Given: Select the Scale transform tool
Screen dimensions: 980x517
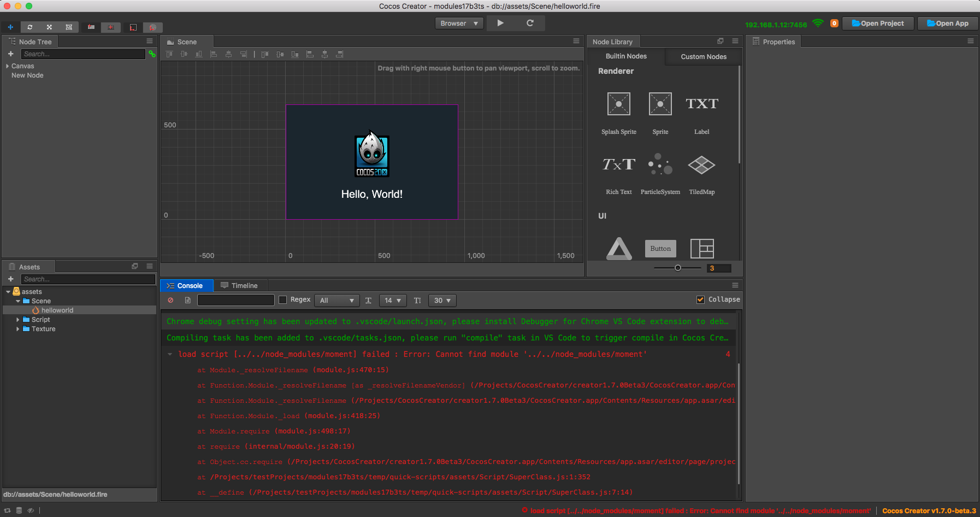Looking at the screenshot, I should pos(49,27).
